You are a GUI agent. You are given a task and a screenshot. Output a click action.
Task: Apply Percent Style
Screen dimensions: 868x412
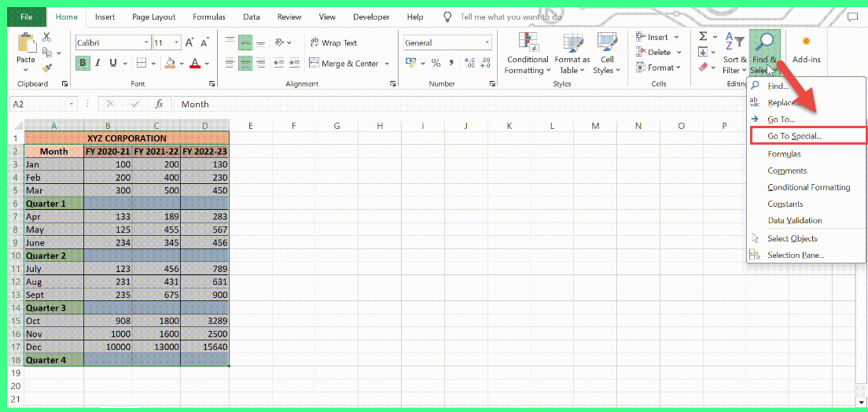(x=436, y=63)
